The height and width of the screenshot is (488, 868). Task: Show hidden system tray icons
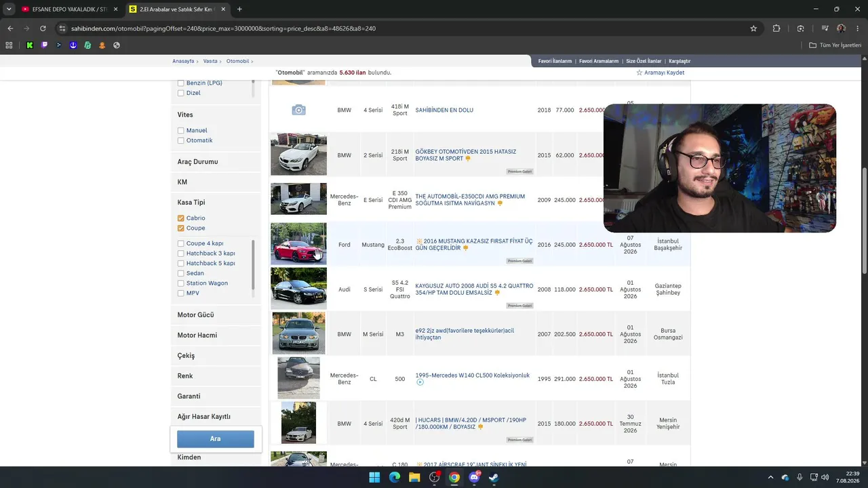pos(770,477)
